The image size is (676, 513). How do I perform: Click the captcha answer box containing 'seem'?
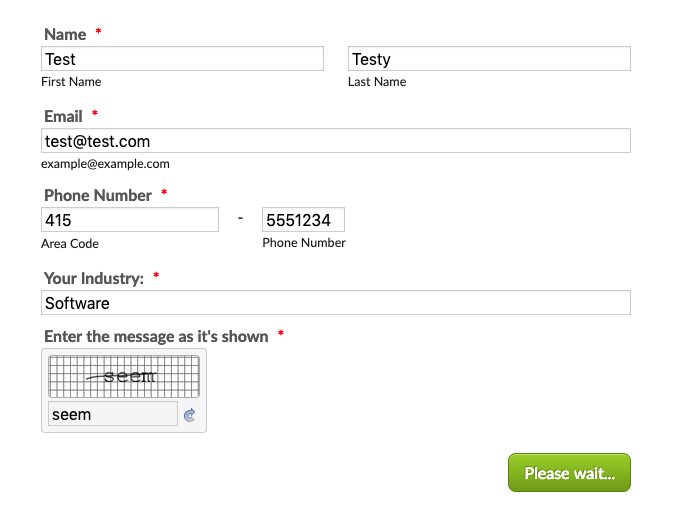[x=112, y=414]
